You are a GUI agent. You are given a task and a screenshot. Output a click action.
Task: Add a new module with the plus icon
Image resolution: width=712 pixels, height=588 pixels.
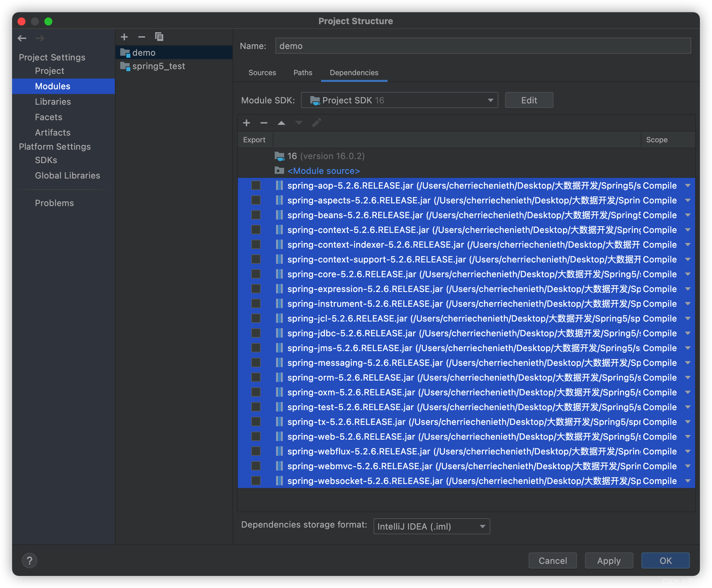124,37
